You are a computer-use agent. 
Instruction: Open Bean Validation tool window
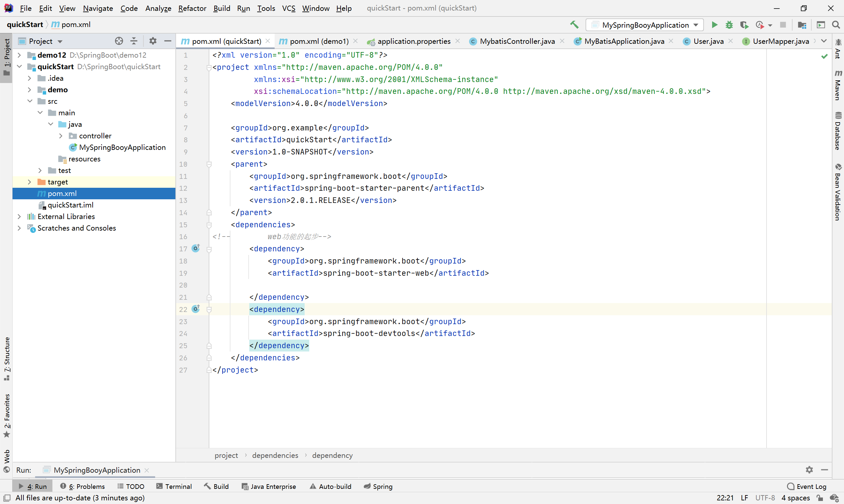pos(838,192)
